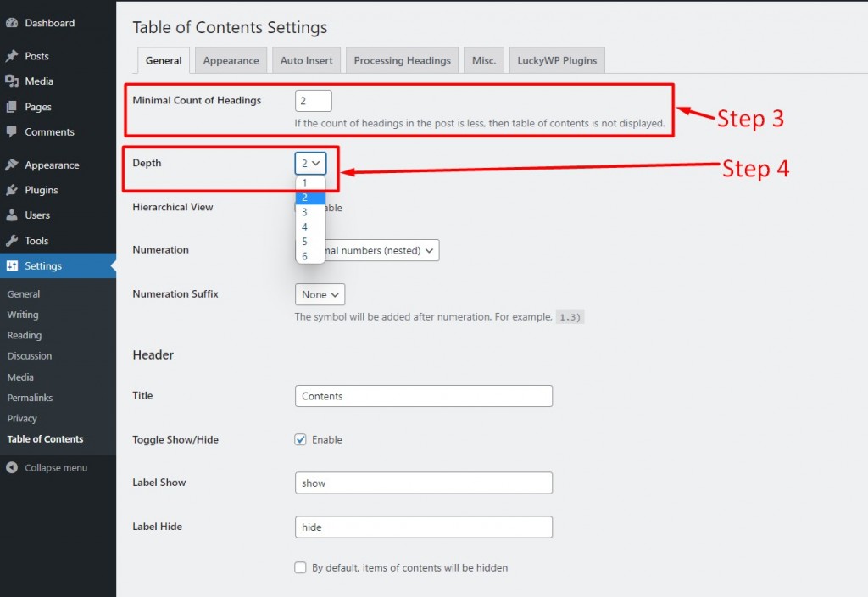The width and height of the screenshot is (868, 597).
Task: Open the Auto Insert tab
Action: 306,60
